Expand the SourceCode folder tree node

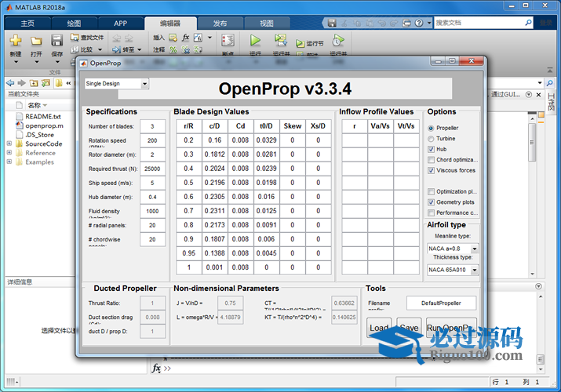click(x=9, y=143)
